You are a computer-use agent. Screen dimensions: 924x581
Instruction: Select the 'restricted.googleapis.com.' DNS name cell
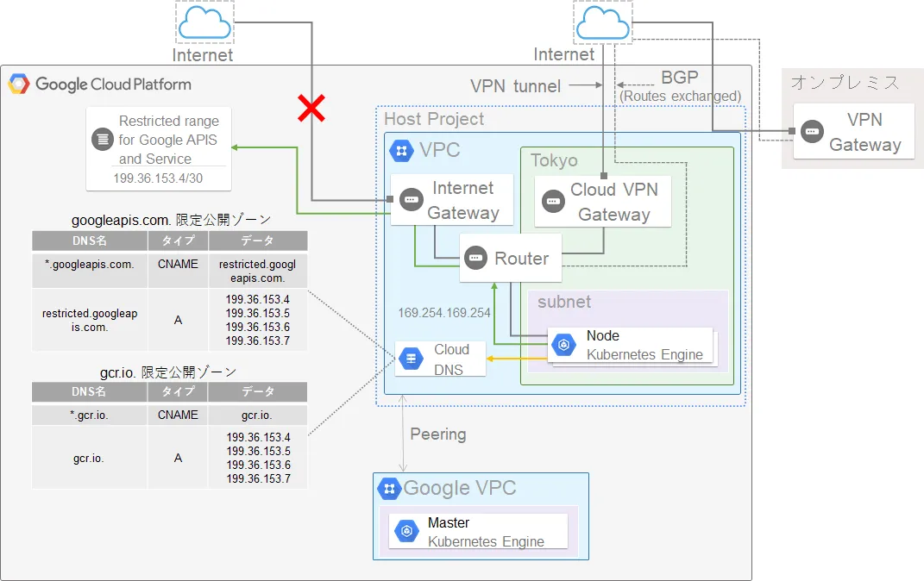pos(90,320)
